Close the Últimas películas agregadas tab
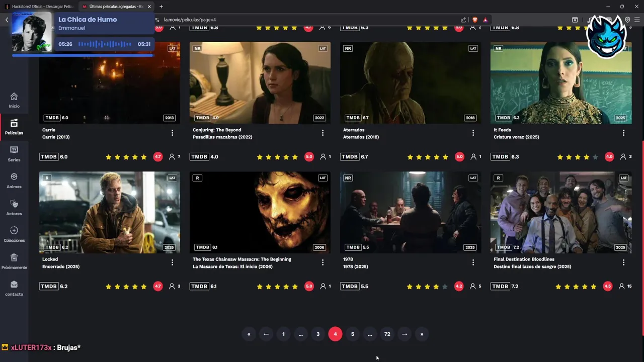Viewport: 644px width, 362px height. pyautogui.click(x=149, y=7)
